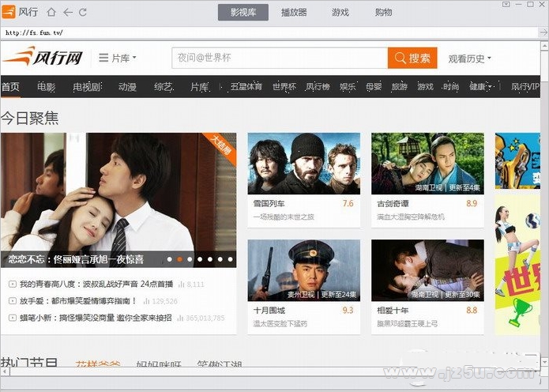Screen dimensions: 549x392
Task: Select the sixth carousel dot
Action: tap(220, 259)
